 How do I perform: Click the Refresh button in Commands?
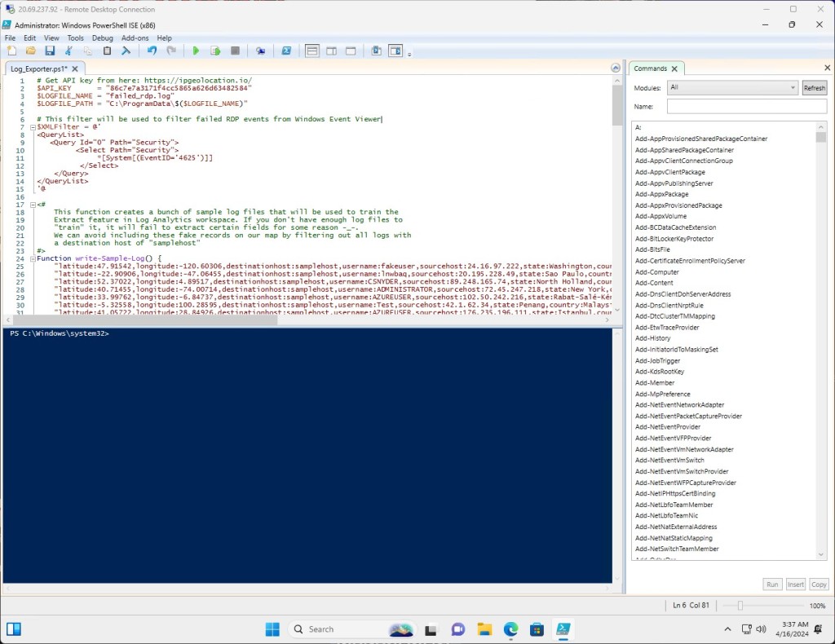pyautogui.click(x=814, y=88)
